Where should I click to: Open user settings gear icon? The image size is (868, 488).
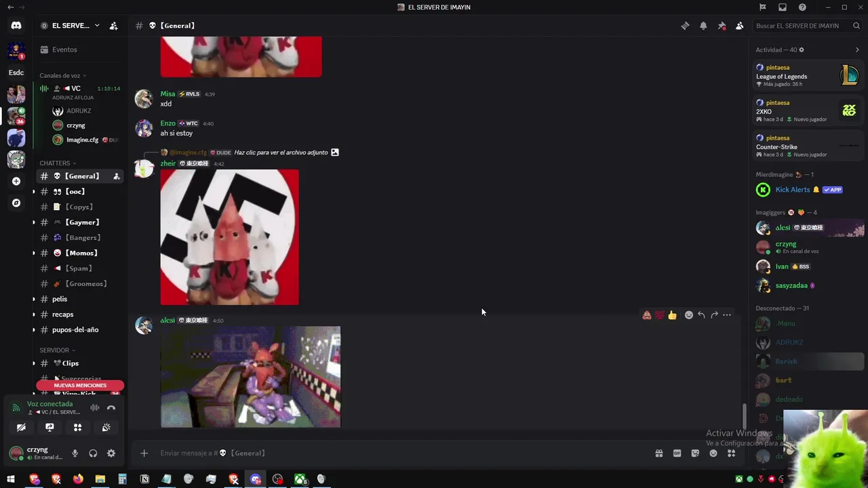tap(111, 453)
